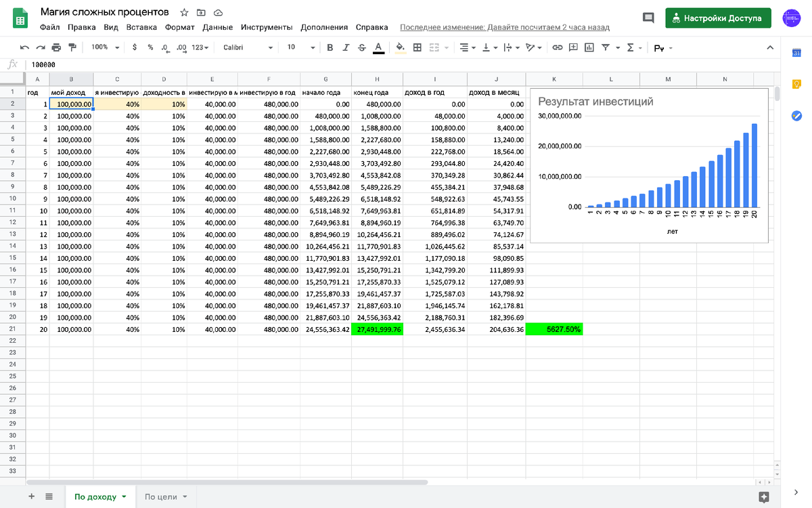The width and height of the screenshot is (812, 508).
Task: Open the comment history icon
Action: click(x=648, y=18)
